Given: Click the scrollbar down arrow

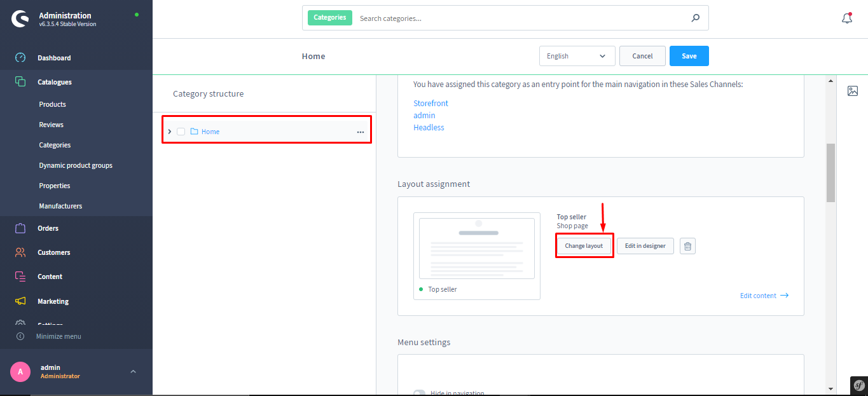Looking at the screenshot, I should coord(830,388).
